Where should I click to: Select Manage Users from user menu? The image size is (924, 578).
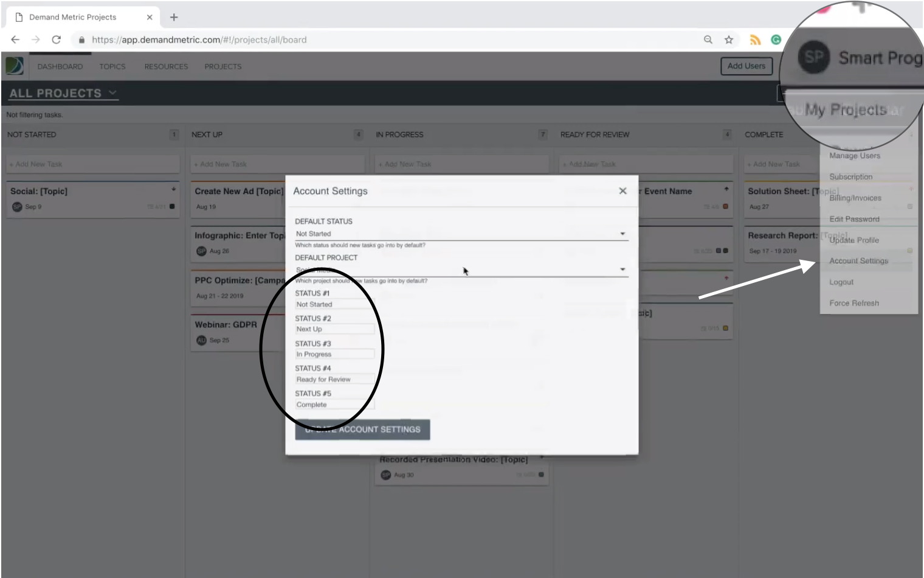point(855,156)
